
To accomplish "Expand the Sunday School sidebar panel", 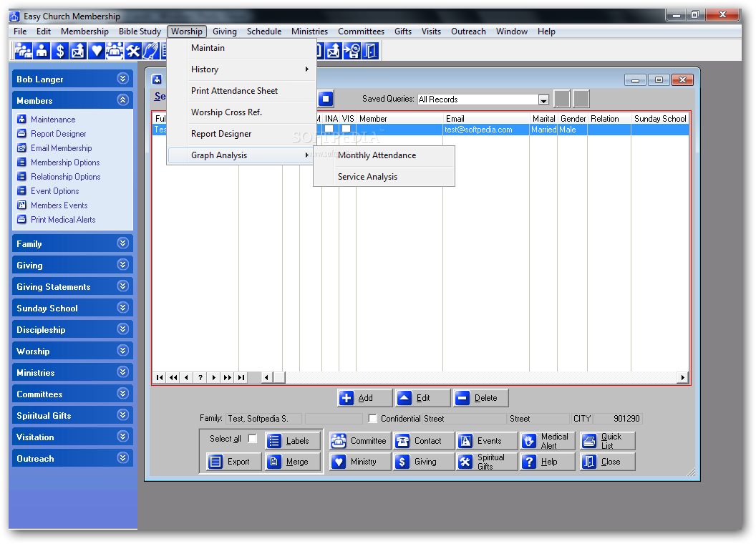I will (x=123, y=308).
